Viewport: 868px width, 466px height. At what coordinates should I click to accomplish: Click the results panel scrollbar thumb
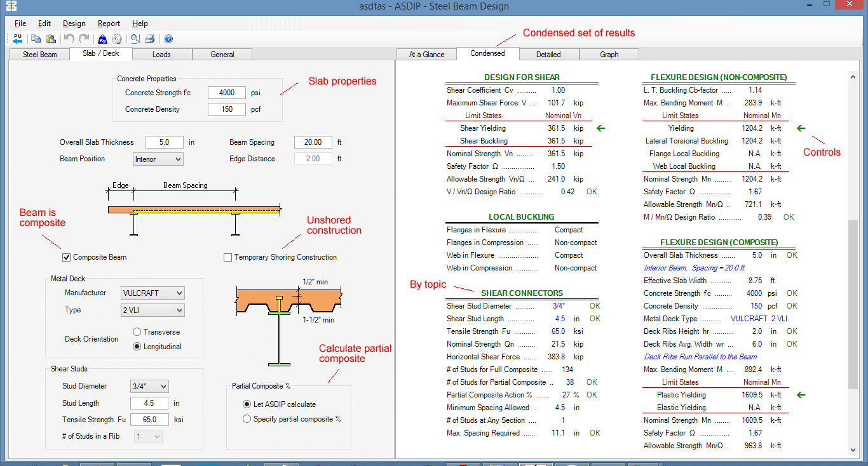[x=853, y=305]
